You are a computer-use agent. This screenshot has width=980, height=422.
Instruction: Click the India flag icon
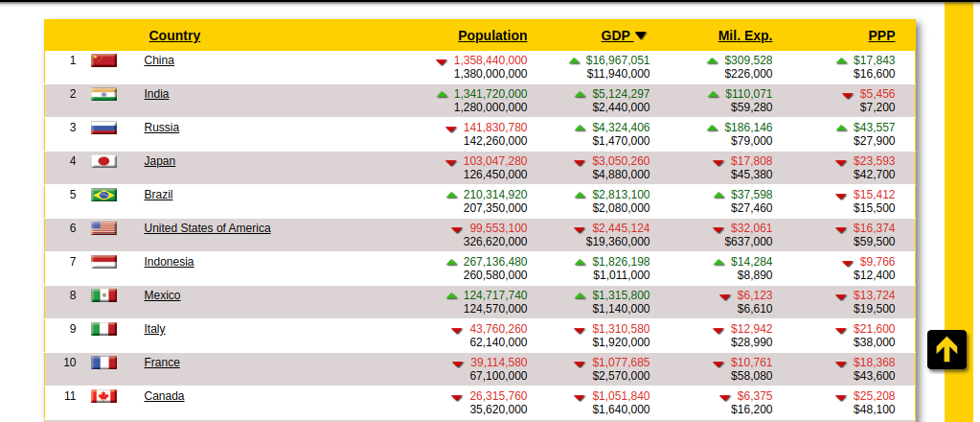103,94
